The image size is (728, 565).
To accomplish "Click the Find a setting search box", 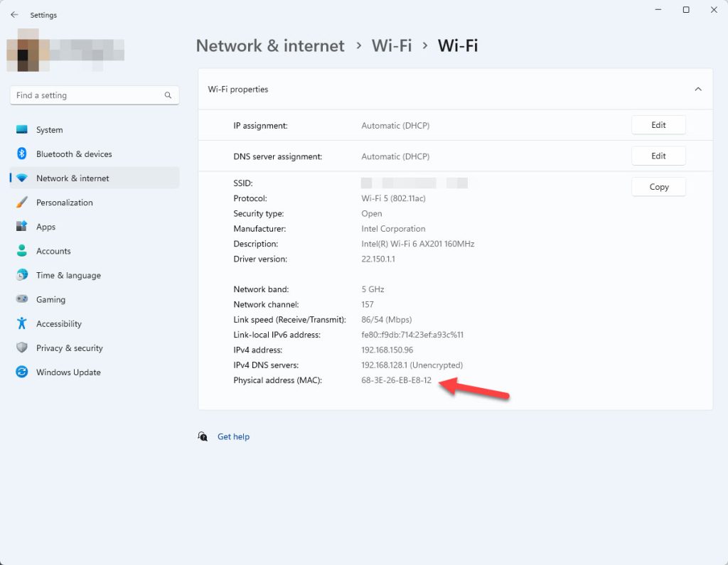I will click(85, 95).
